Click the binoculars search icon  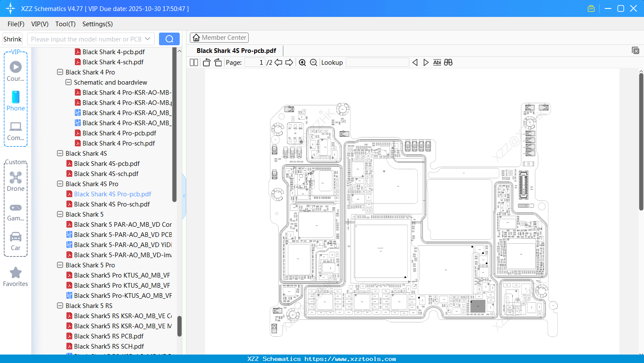coord(448,63)
